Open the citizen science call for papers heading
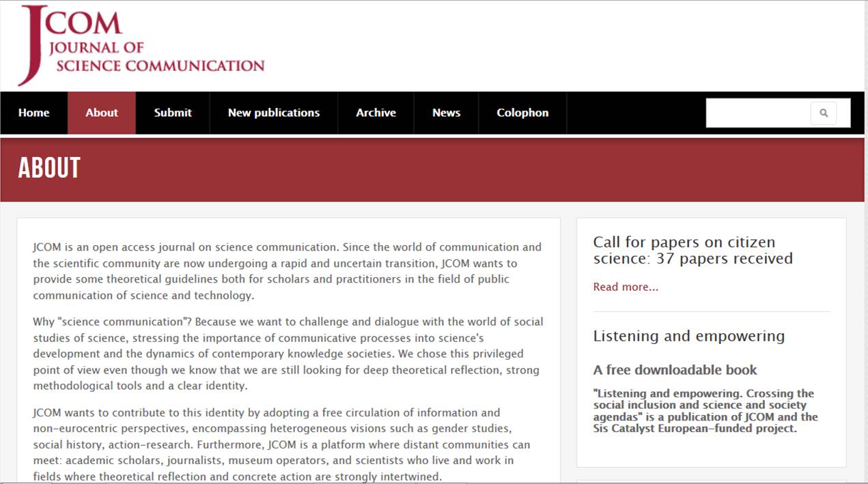 coord(692,251)
